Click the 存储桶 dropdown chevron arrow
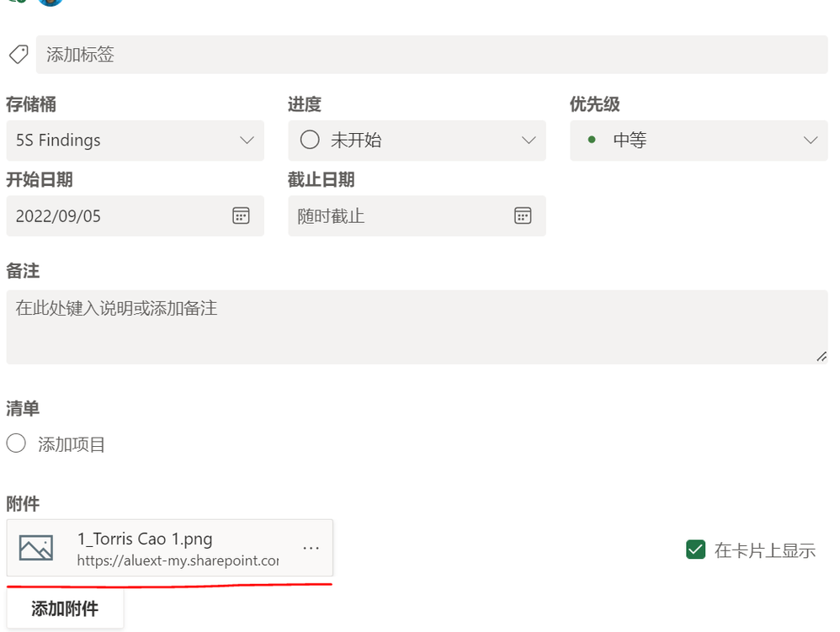 click(247, 141)
